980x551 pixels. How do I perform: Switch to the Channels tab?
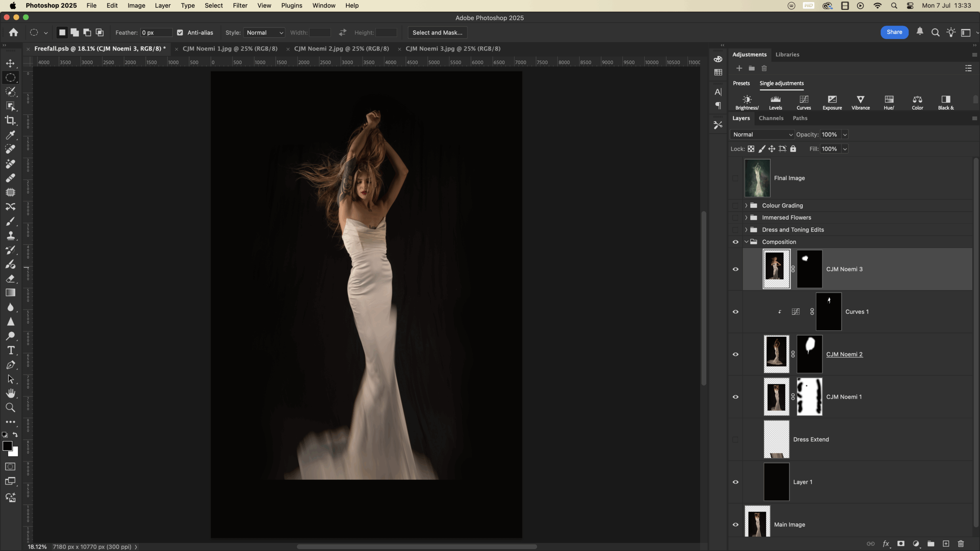(771, 118)
